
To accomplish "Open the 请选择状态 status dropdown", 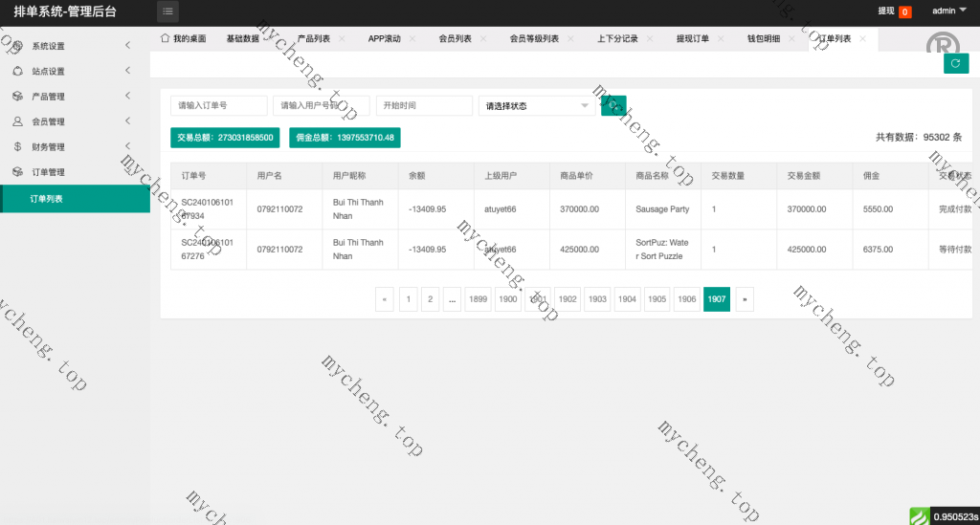I will pos(536,106).
